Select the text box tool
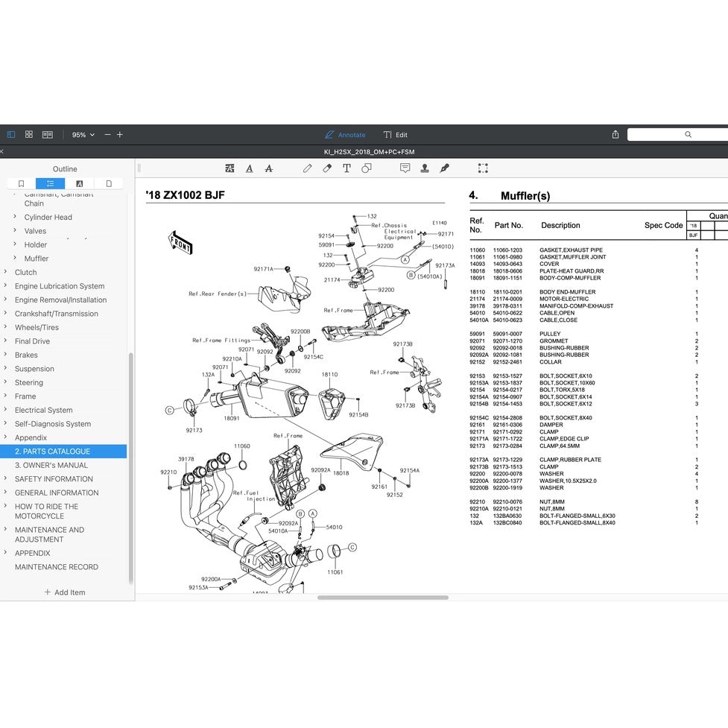728x728 pixels. tap(346, 168)
